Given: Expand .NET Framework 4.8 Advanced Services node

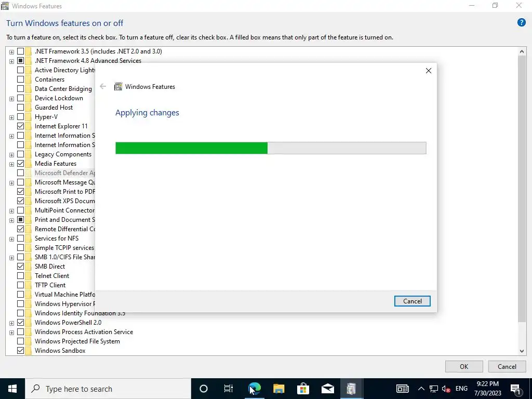Looking at the screenshot, I should pyautogui.click(x=11, y=61).
